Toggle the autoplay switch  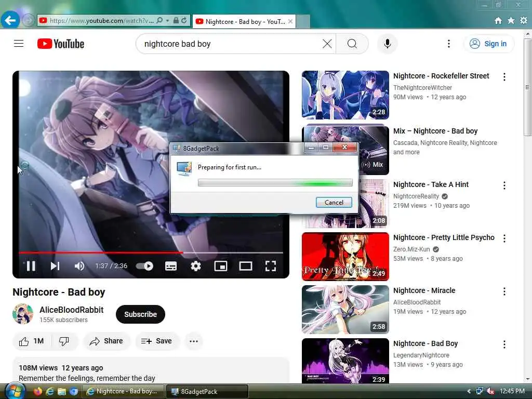[x=144, y=266]
